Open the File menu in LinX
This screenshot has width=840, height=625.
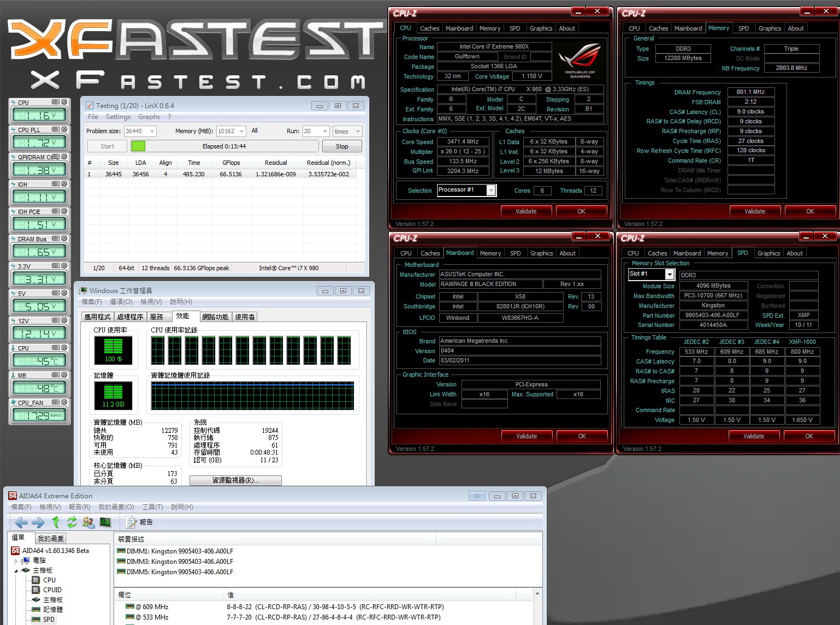pos(93,117)
